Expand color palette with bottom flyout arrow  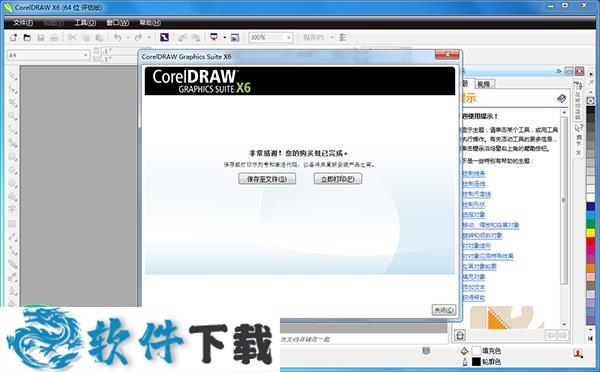pyautogui.click(x=590, y=338)
